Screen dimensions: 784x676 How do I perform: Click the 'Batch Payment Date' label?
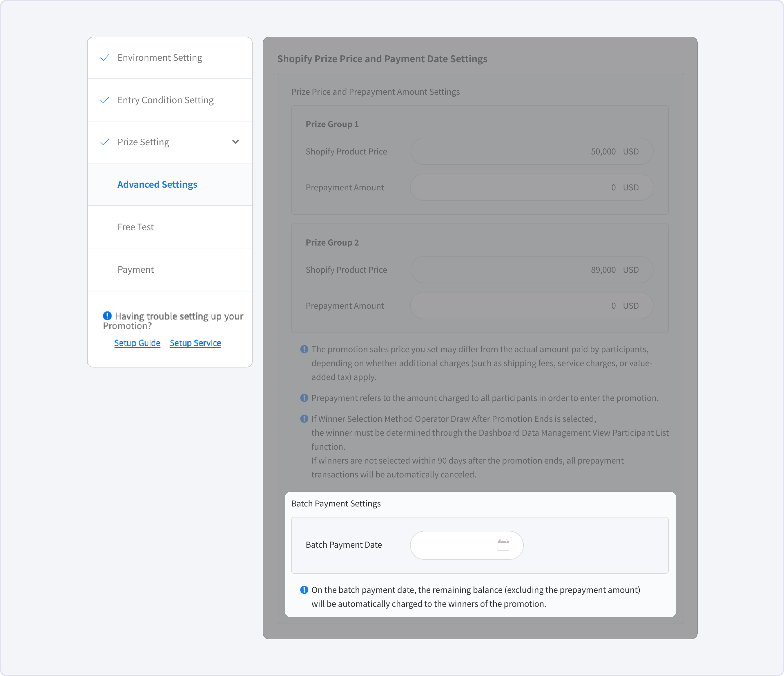(x=344, y=545)
